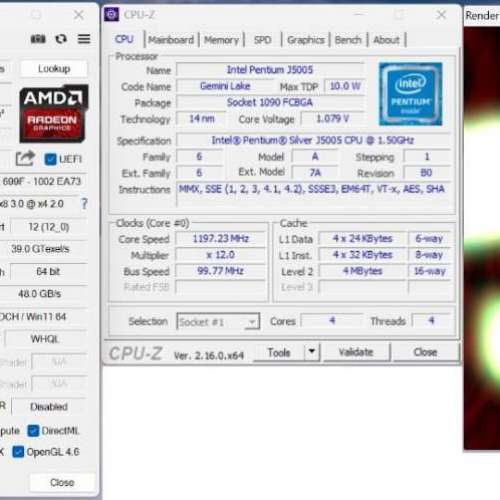Click the L1 Data 4 x 24 KBytes value

tap(362, 239)
